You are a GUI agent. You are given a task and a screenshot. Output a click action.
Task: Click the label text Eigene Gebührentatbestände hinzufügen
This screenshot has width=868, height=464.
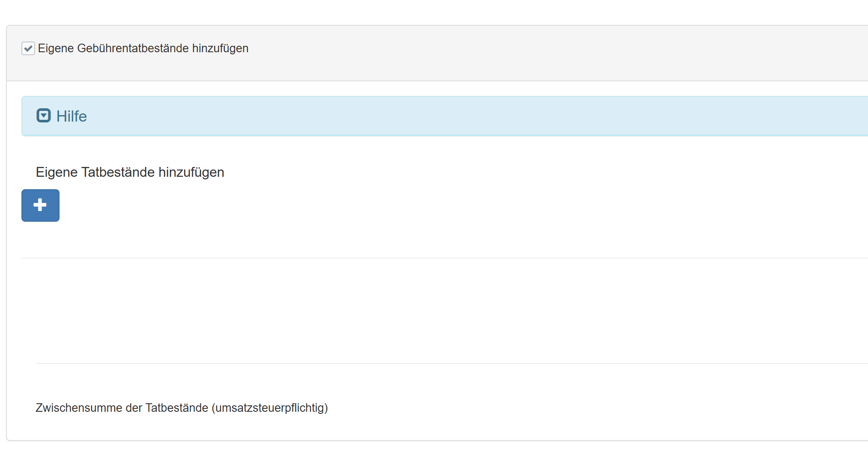(x=143, y=48)
